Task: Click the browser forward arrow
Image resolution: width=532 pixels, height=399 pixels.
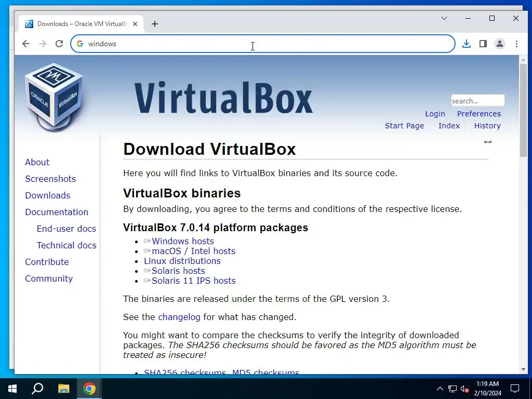Action: point(43,44)
